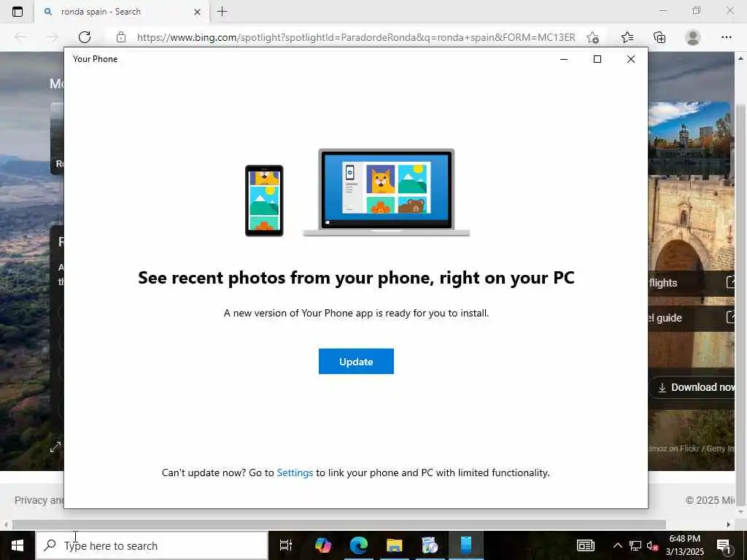This screenshot has height=560, width=747.
Task: Open the Edge Favorites list
Action: (627, 37)
